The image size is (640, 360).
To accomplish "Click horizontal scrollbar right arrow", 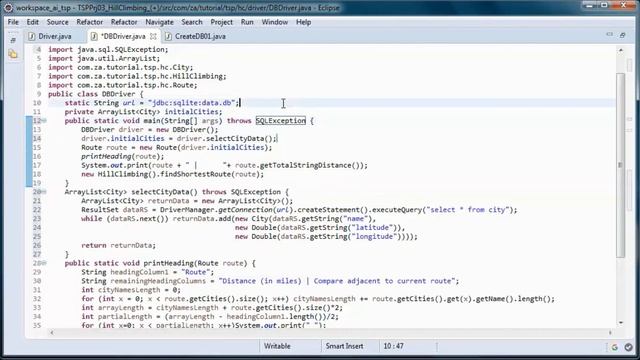I will 610,333.
